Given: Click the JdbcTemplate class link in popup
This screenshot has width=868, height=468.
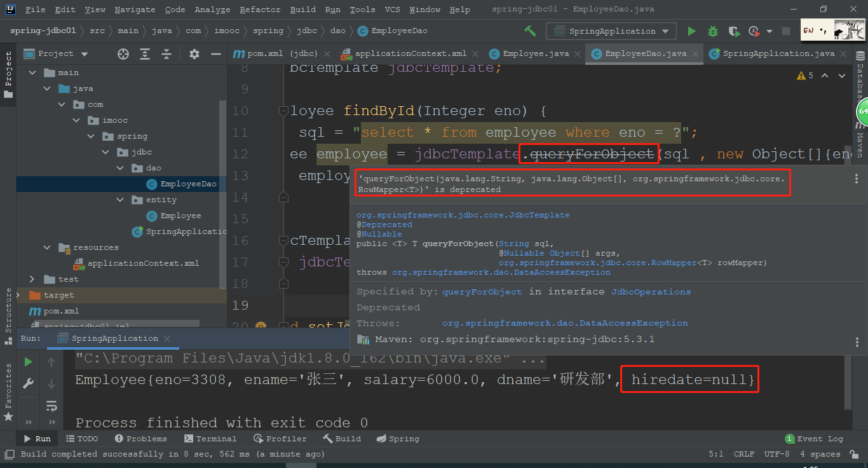Looking at the screenshot, I should (x=463, y=215).
